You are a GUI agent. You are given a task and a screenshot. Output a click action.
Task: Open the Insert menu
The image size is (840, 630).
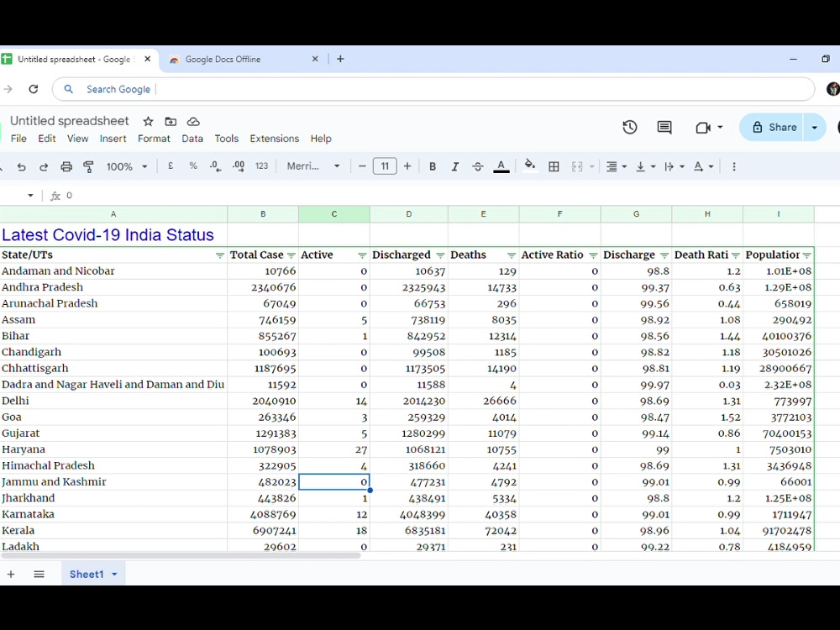tap(113, 139)
